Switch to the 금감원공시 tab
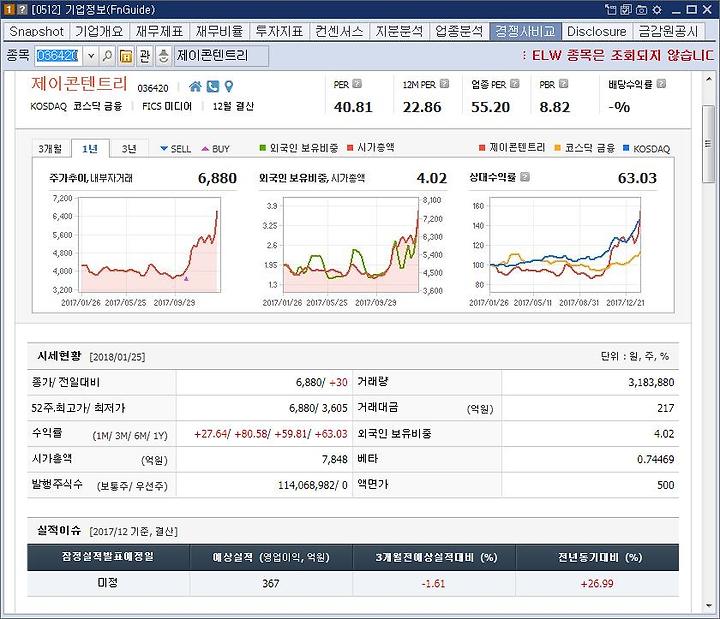 [x=668, y=31]
